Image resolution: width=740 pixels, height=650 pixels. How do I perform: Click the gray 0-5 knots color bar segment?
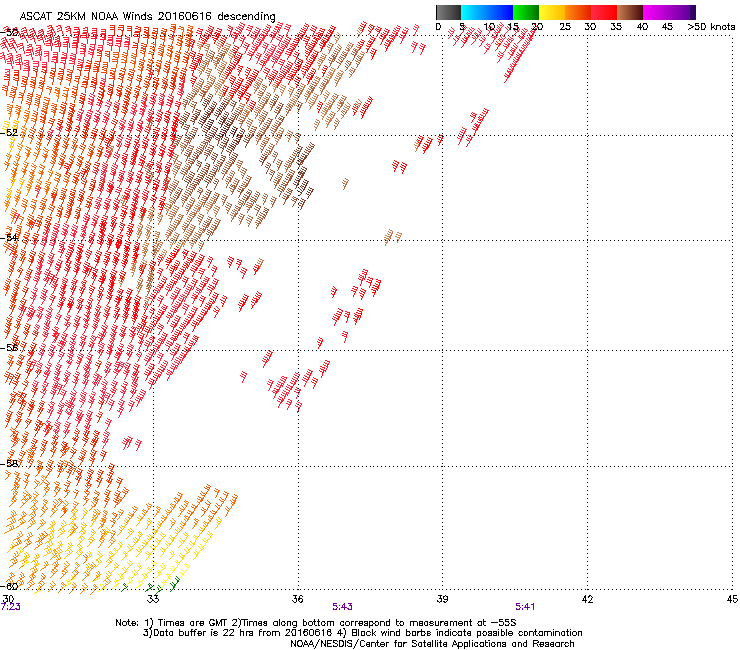[448, 12]
